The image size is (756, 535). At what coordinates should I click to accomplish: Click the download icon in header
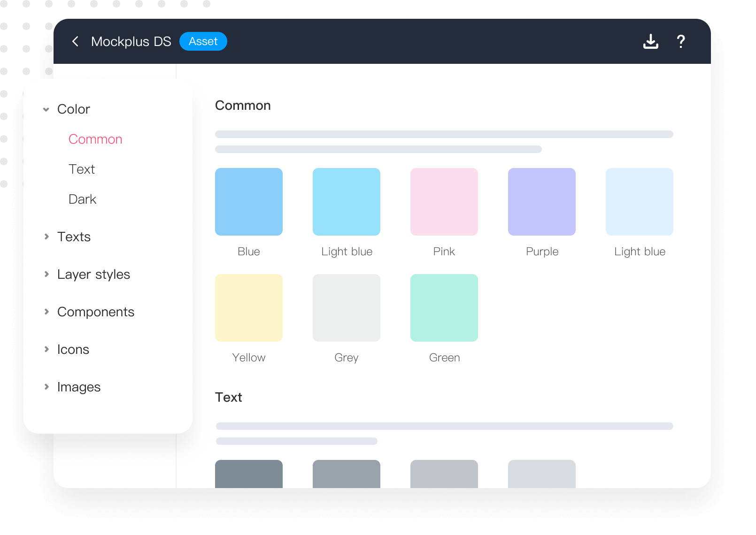[x=650, y=41]
